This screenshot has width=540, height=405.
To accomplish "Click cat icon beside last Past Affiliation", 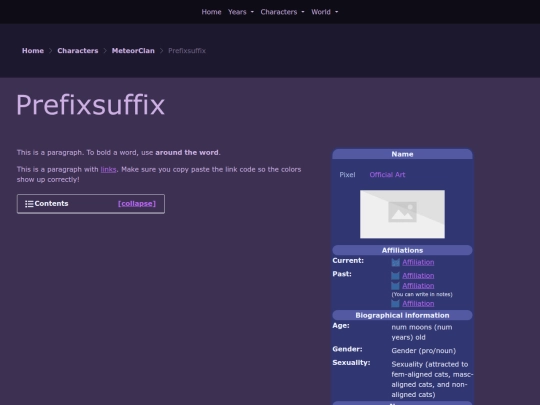I will [396, 304].
